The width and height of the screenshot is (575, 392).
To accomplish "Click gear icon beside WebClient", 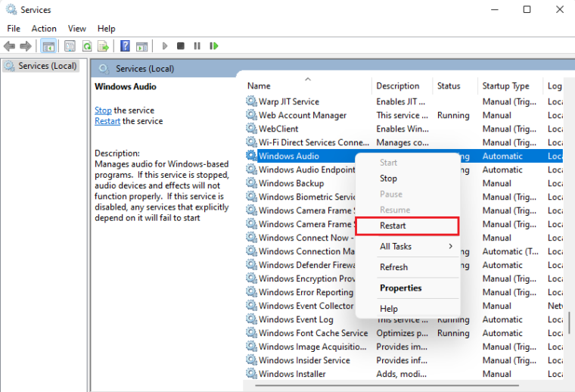I will (251, 129).
